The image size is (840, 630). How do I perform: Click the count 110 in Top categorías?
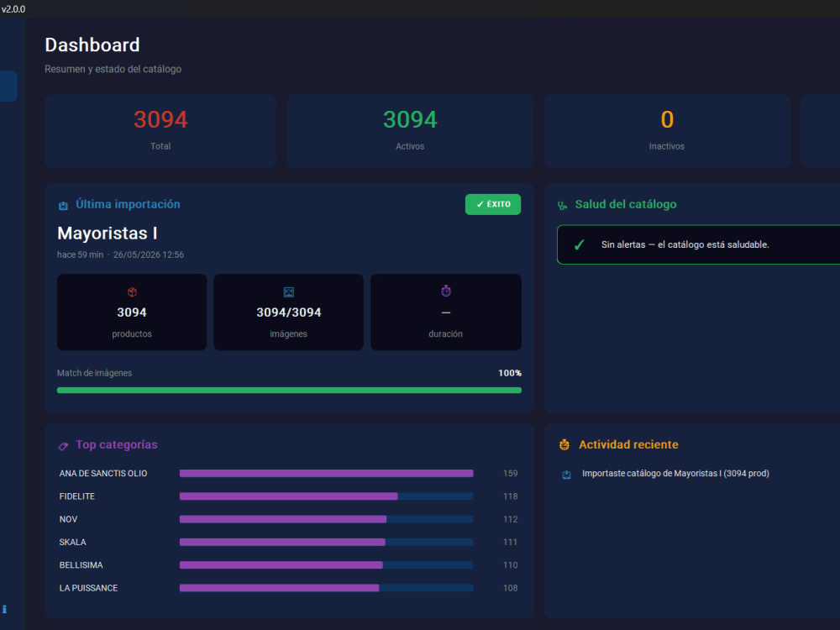[x=511, y=565]
